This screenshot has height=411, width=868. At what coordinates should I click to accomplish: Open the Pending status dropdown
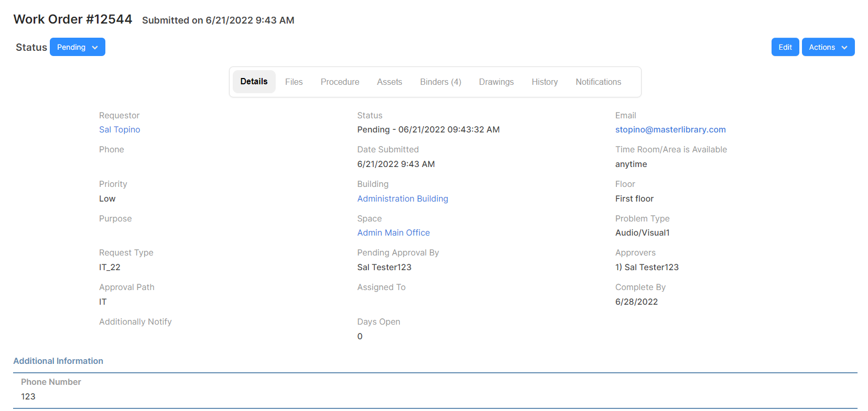[77, 47]
